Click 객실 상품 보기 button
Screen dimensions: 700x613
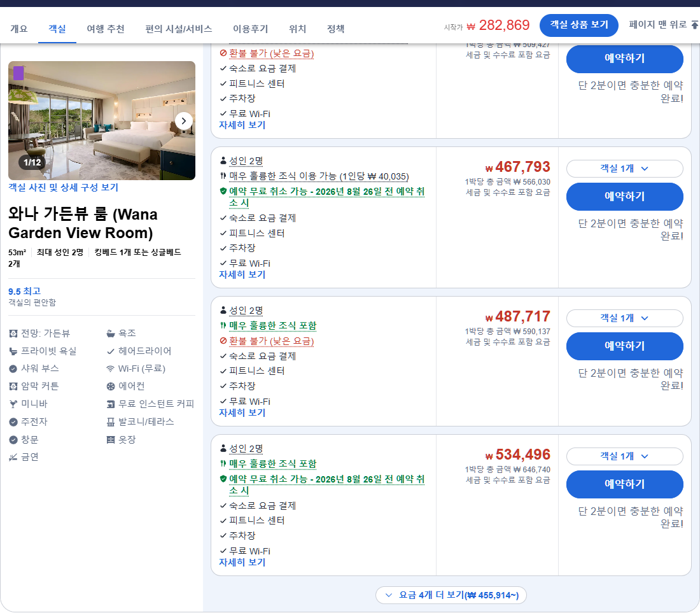(578, 25)
